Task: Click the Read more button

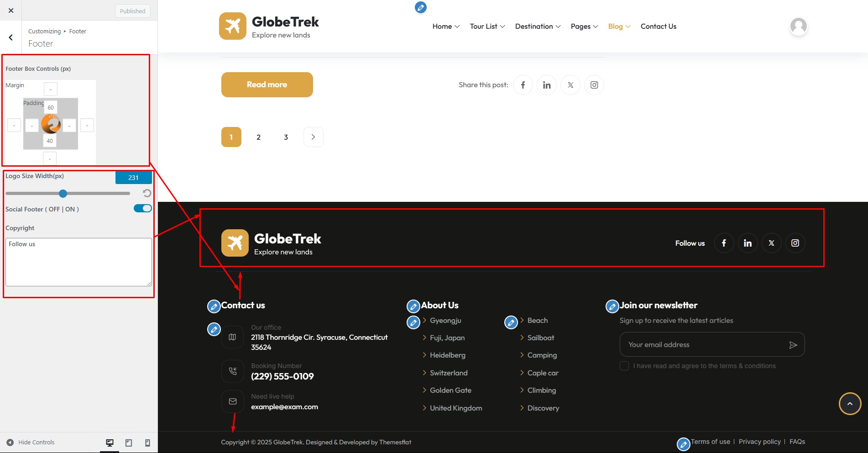Action: [x=267, y=84]
